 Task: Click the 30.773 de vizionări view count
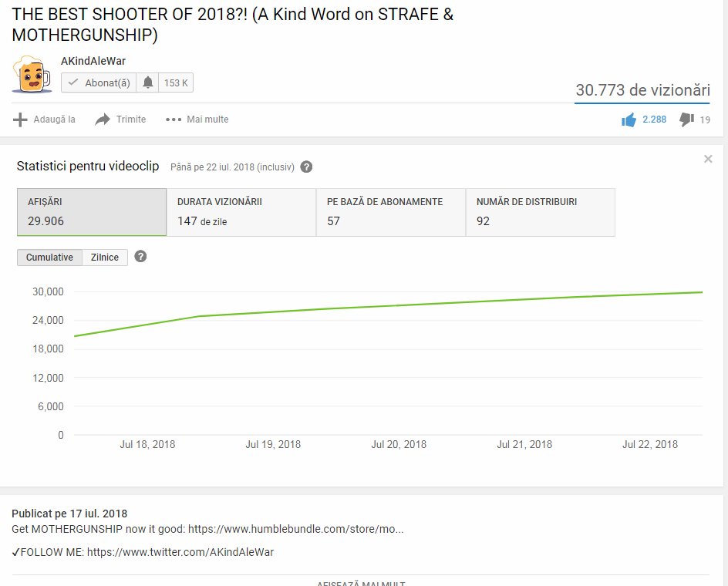point(642,89)
